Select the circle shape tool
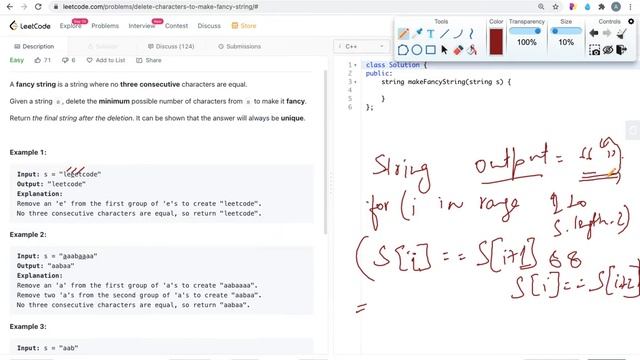This screenshot has height=360, width=640. click(x=417, y=50)
